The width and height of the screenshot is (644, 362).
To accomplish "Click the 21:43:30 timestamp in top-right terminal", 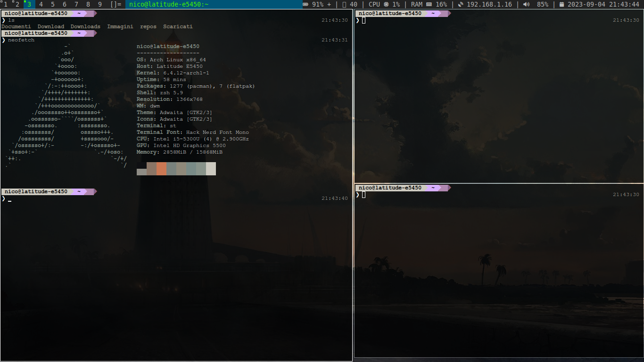I will coord(626,20).
